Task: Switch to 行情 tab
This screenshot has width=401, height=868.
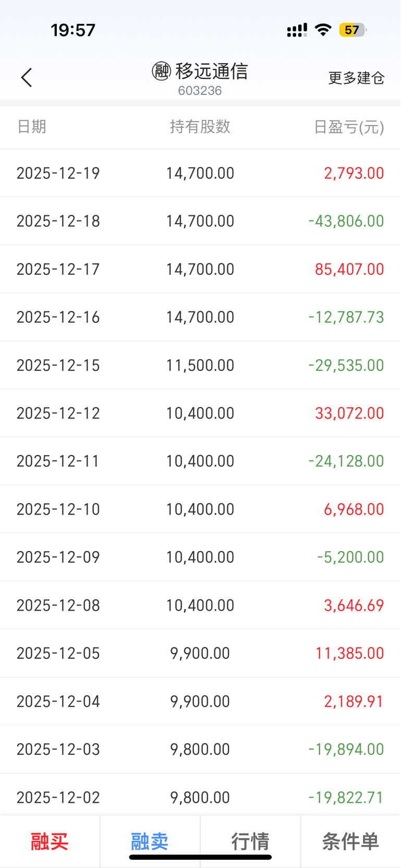Action: tap(250, 841)
